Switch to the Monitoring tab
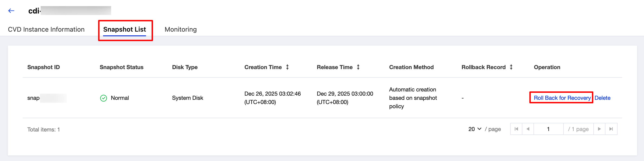Screen dimensions: 644x161 [x=180, y=29]
